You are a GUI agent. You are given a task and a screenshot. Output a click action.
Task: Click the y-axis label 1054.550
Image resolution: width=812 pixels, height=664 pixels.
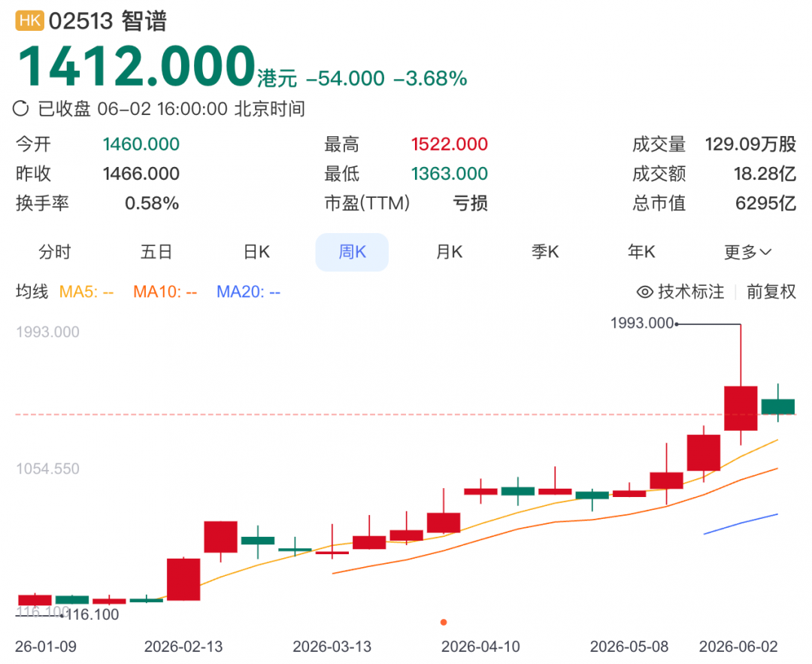click(x=47, y=468)
